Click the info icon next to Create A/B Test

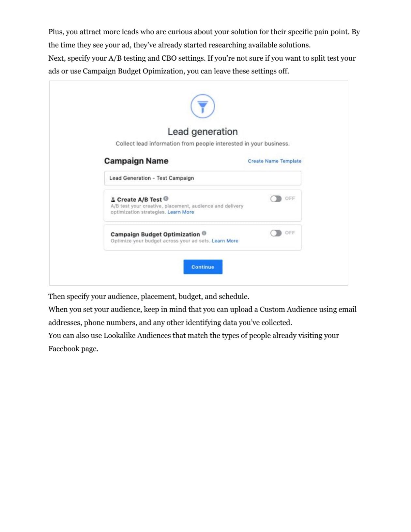[166, 198]
